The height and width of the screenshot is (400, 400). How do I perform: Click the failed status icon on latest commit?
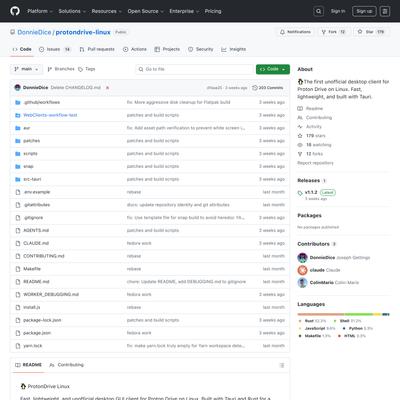(107, 88)
